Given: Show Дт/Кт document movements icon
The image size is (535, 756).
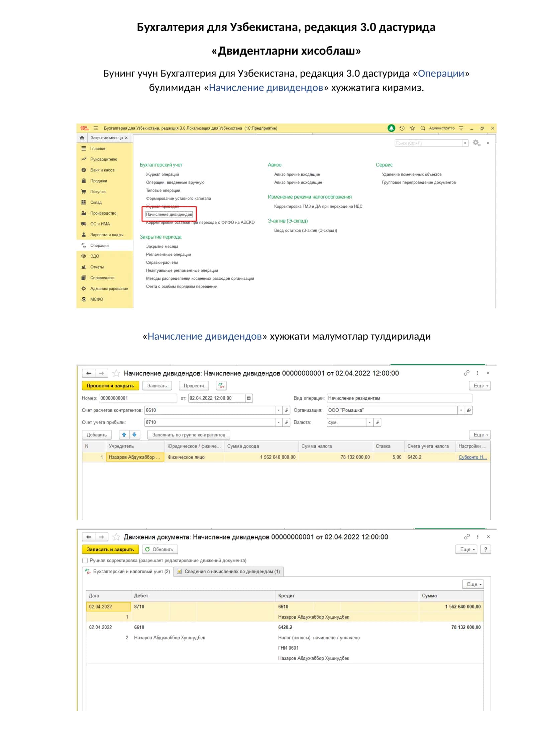Looking at the screenshot, I should (221, 386).
